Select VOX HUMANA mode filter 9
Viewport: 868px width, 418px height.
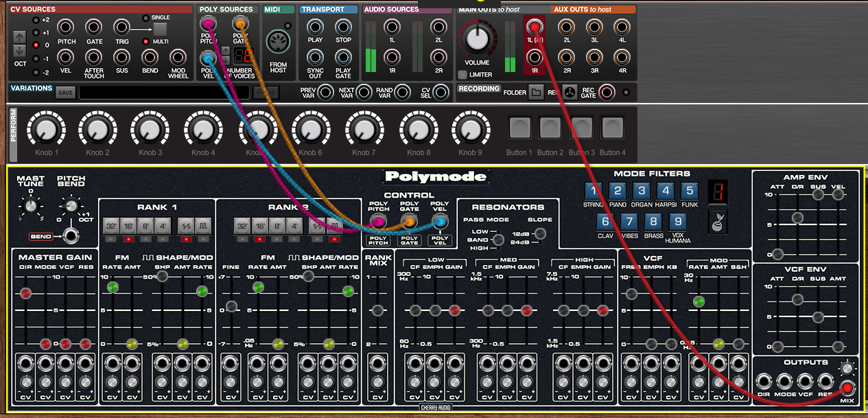tap(678, 222)
